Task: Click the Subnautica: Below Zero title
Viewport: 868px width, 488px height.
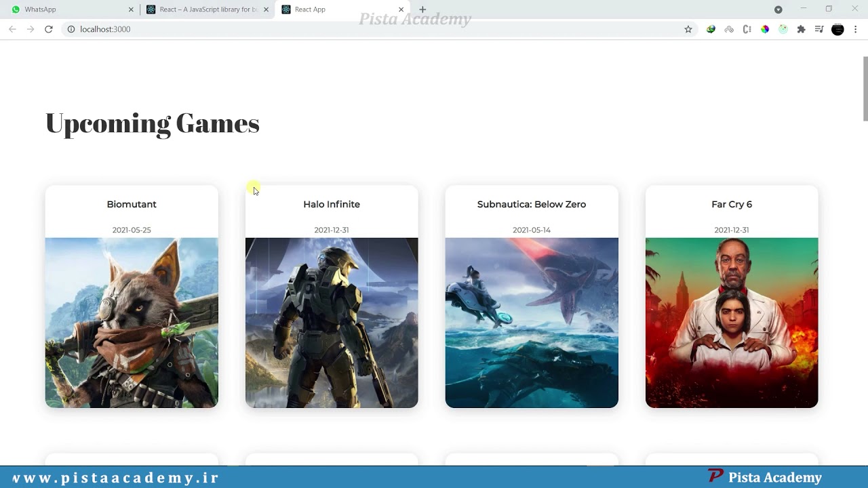Action: 532,204
